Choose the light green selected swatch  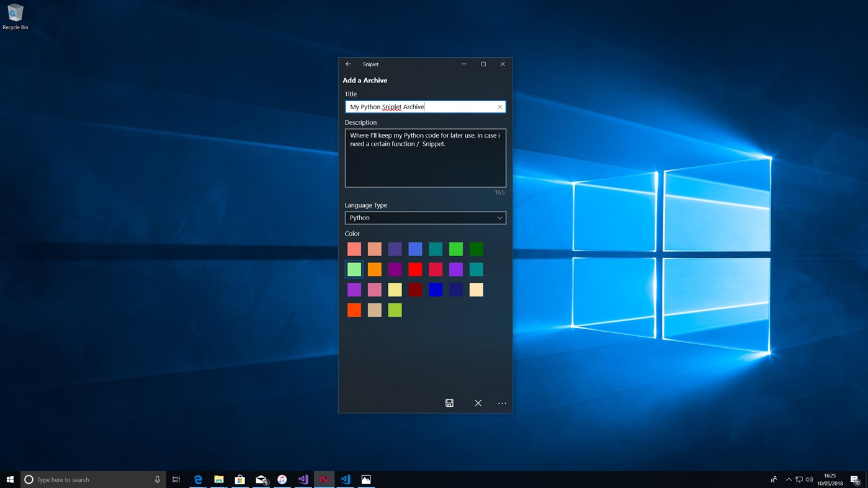354,269
